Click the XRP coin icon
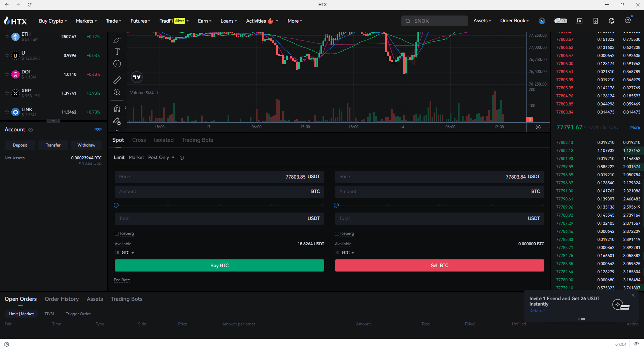 pos(15,93)
